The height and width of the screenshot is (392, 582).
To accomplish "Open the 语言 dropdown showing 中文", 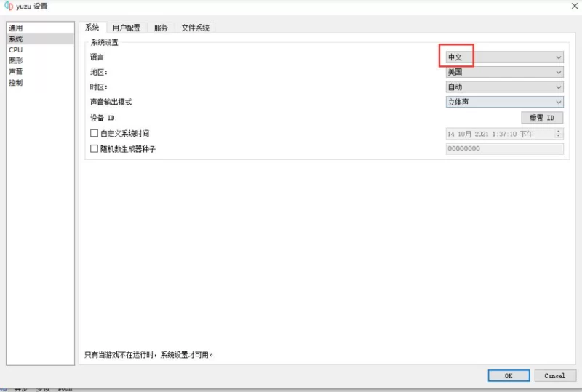I will click(x=504, y=57).
